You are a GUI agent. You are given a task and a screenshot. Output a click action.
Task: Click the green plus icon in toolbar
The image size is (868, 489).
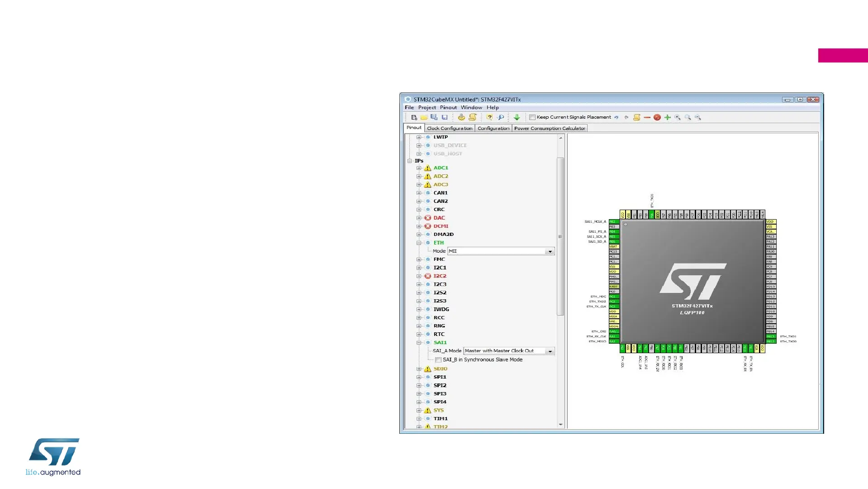tap(667, 117)
